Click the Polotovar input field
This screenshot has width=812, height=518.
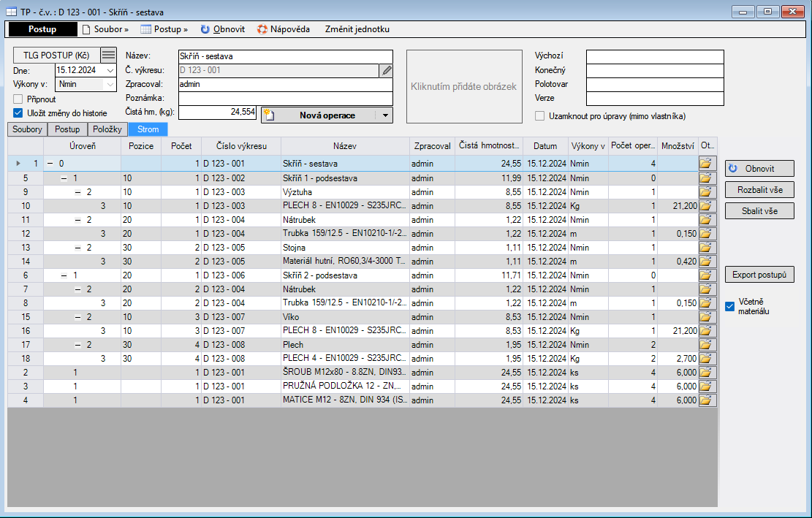coord(655,84)
